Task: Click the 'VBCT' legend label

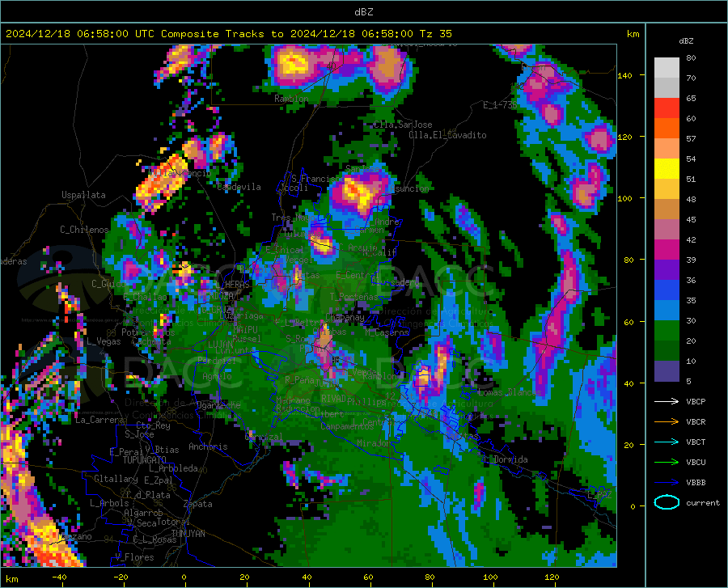Action: click(x=696, y=442)
